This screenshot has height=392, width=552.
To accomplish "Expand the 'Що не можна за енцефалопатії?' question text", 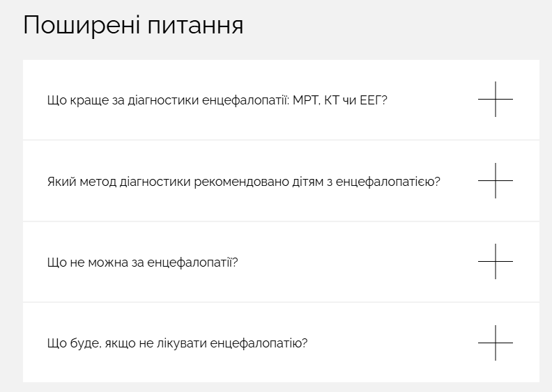I will (143, 262).
